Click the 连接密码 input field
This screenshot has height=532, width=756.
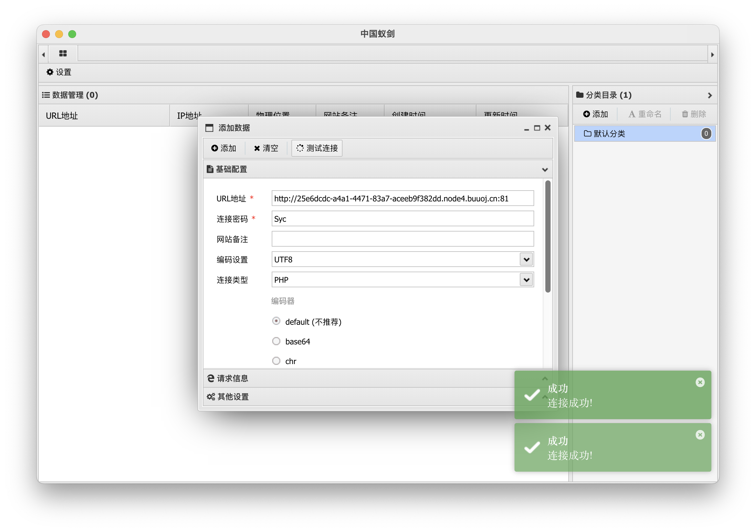(402, 218)
